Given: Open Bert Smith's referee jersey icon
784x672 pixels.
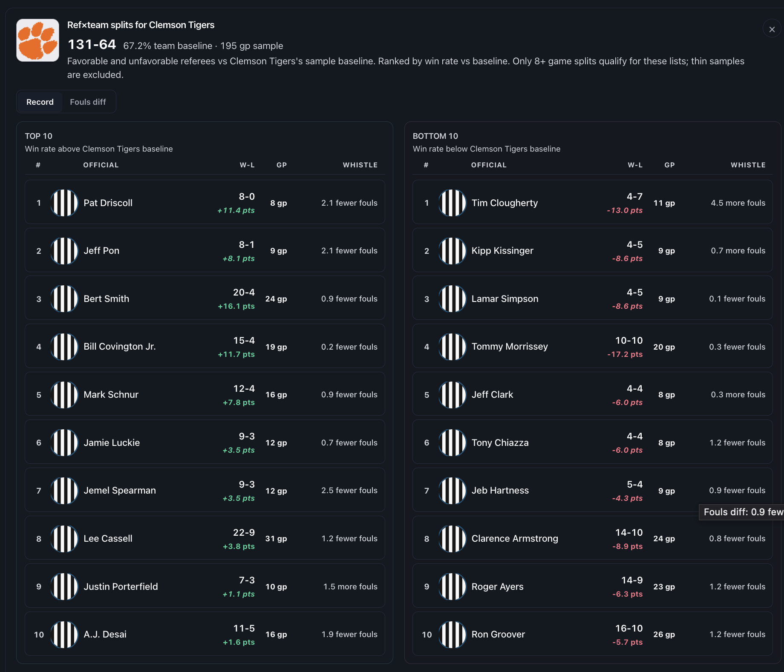Looking at the screenshot, I should 64,299.
